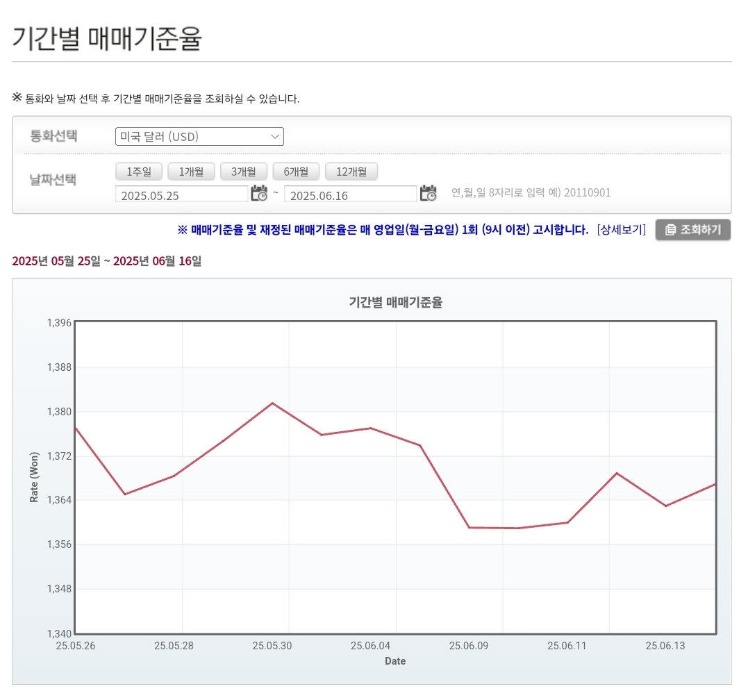Select the 1개월 period button
This screenshot has height=700, width=748.
[x=191, y=172]
